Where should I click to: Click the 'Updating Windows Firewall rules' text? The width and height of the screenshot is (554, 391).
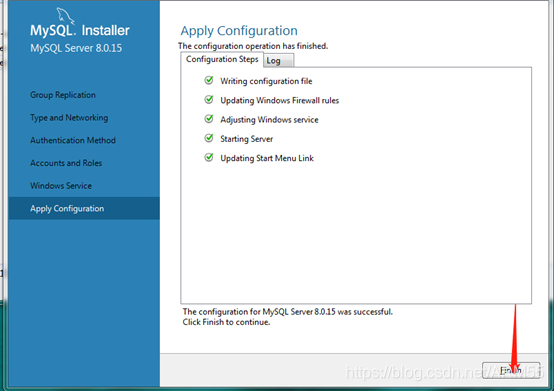(280, 101)
